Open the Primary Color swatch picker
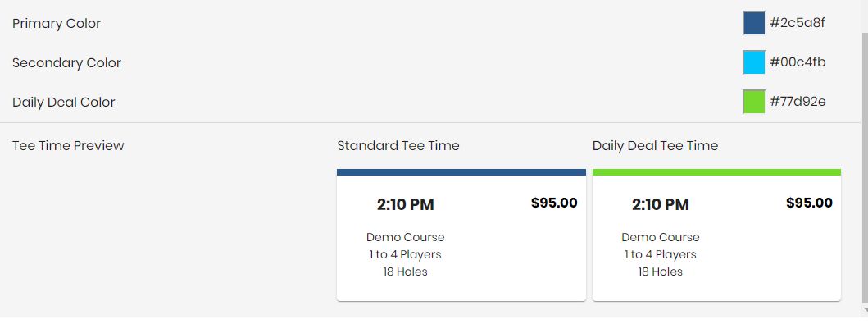Screen dimensions: 868x324 point(754,23)
